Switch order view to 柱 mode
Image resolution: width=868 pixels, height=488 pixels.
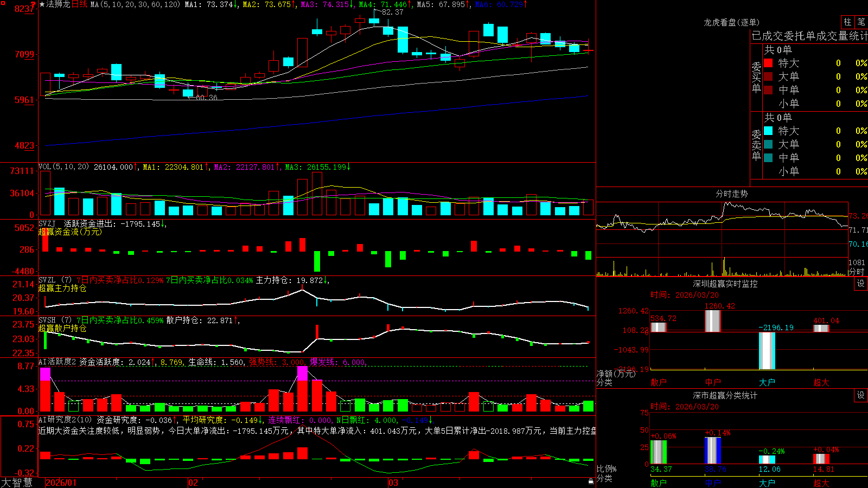click(847, 22)
